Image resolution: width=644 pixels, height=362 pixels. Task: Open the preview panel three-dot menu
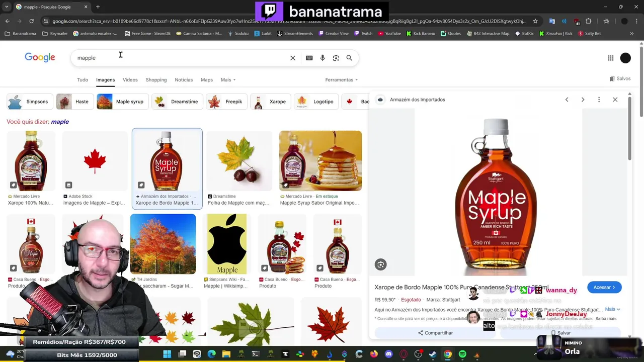point(599,100)
